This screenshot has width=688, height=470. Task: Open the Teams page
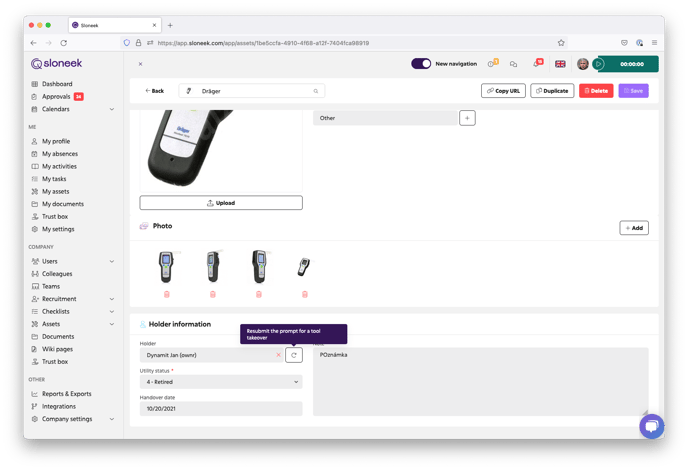51,286
